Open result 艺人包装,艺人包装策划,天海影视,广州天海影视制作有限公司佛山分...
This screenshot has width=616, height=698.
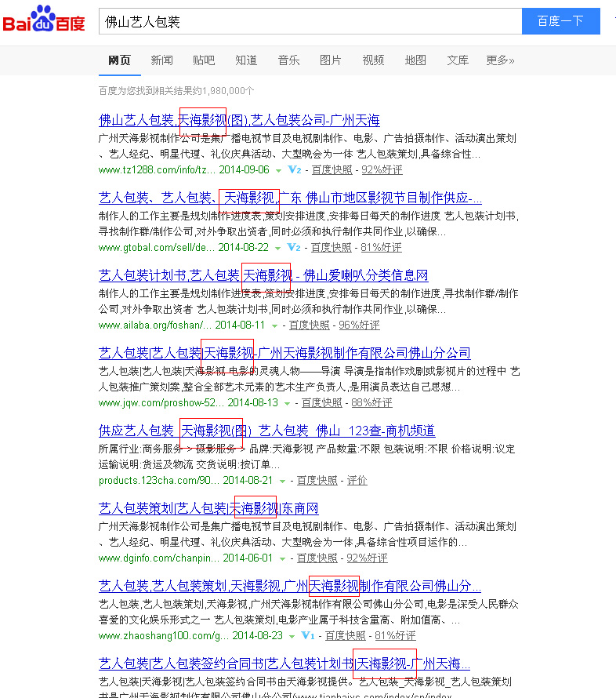[x=290, y=586]
